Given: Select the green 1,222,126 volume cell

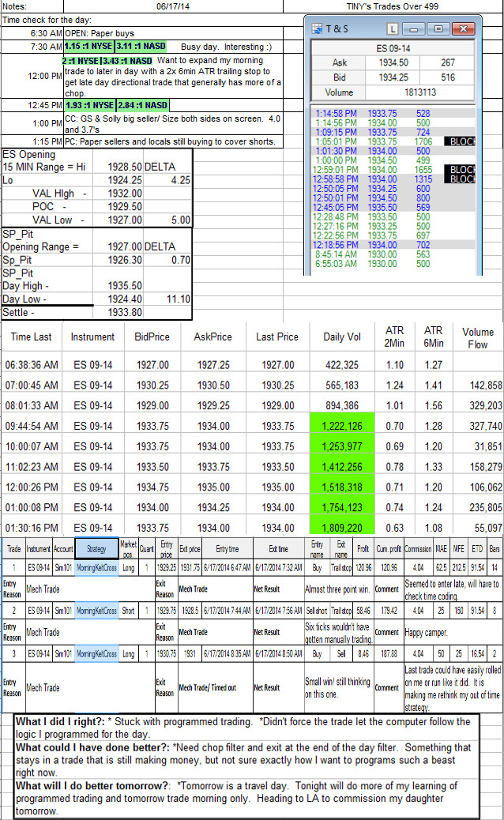Looking at the screenshot, I should coord(342,426).
